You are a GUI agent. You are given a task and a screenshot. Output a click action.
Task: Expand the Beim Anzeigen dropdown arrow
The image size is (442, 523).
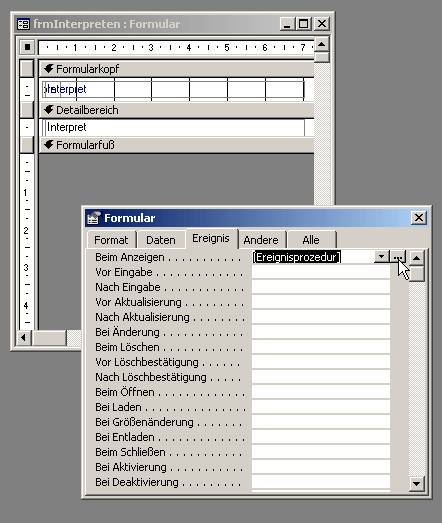pos(382,257)
